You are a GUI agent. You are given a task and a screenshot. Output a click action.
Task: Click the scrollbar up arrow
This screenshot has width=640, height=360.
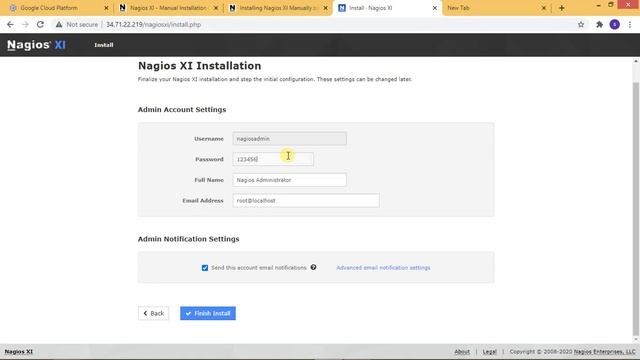(636, 61)
